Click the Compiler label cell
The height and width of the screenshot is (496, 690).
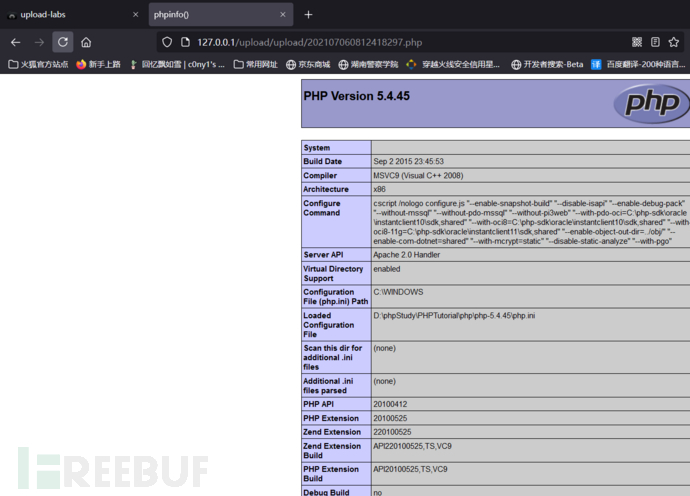click(x=336, y=176)
